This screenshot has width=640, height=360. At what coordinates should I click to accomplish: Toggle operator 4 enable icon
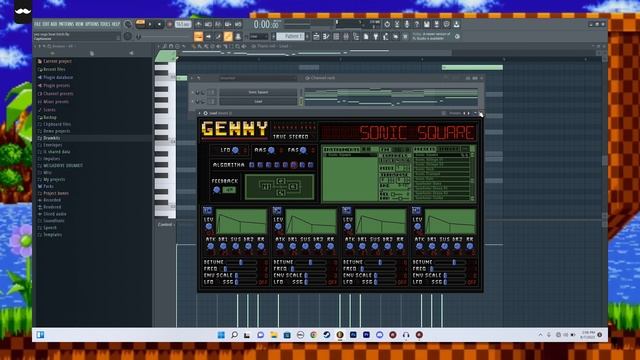click(x=416, y=210)
